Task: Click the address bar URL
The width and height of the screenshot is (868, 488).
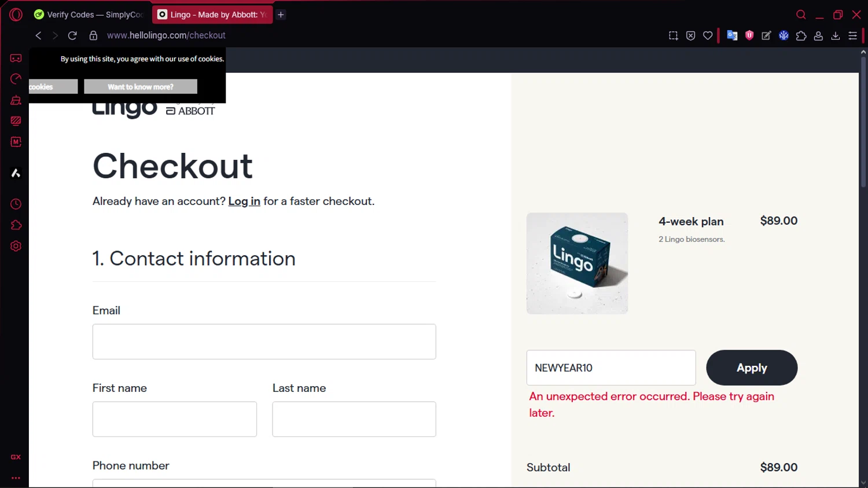Action: tap(166, 35)
